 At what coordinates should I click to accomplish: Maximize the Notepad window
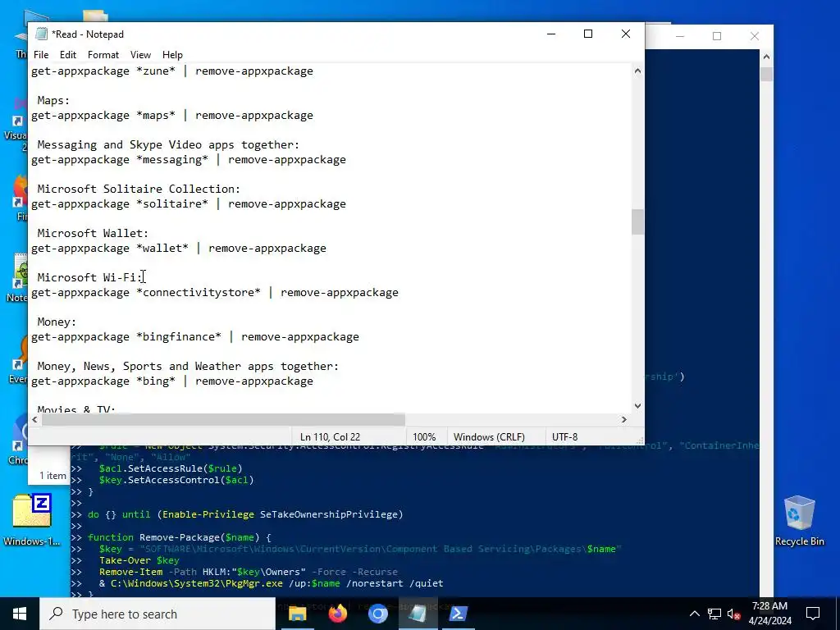click(x=587, y=34)
